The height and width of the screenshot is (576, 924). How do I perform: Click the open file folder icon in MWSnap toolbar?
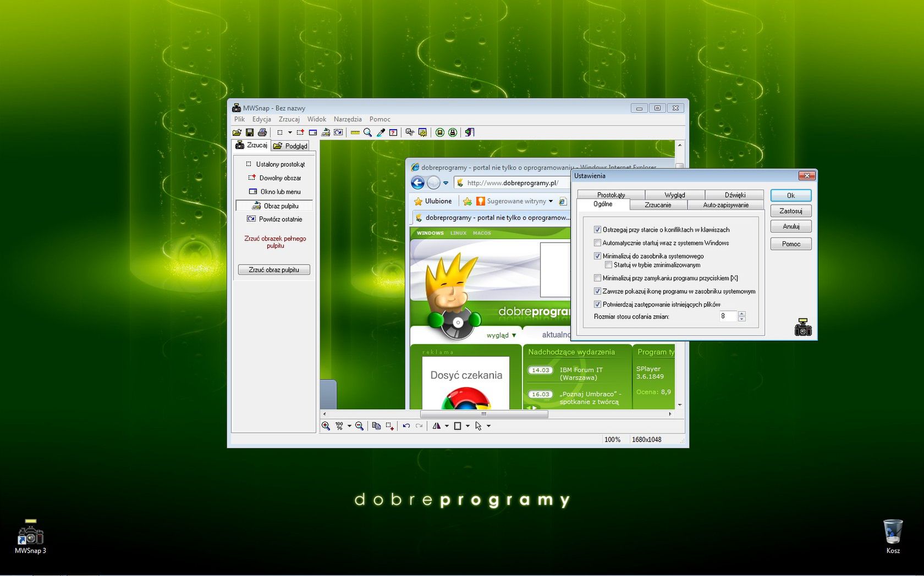tap(237, 132)
